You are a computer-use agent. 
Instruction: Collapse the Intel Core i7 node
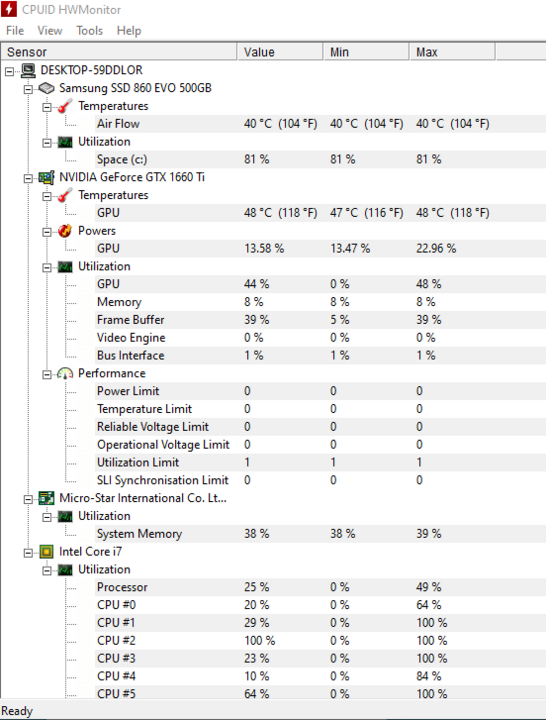pyautogui.click(x=28, y=553)
